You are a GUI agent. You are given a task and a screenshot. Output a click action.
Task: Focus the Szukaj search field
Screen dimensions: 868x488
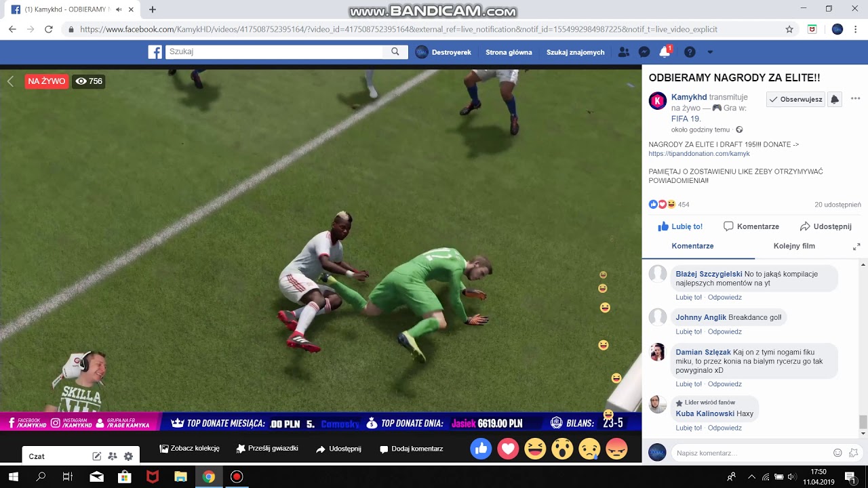coord(274,52)
